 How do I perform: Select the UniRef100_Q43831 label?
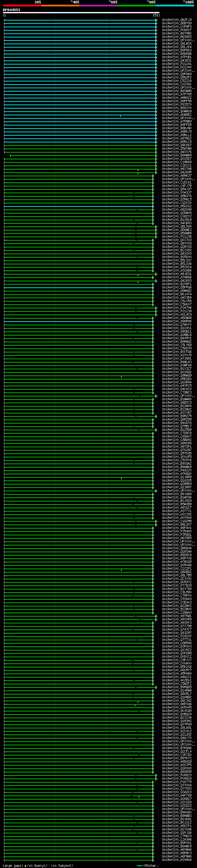(x=177, y=61)
